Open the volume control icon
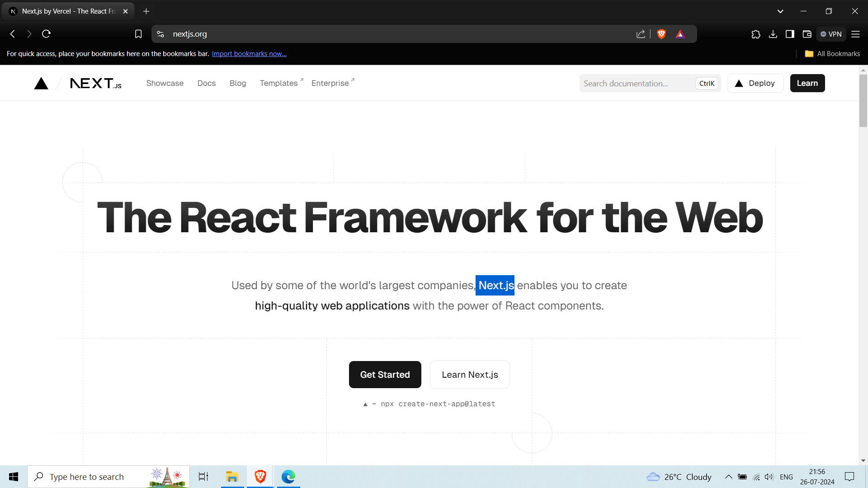 click(x=769, y=477)
